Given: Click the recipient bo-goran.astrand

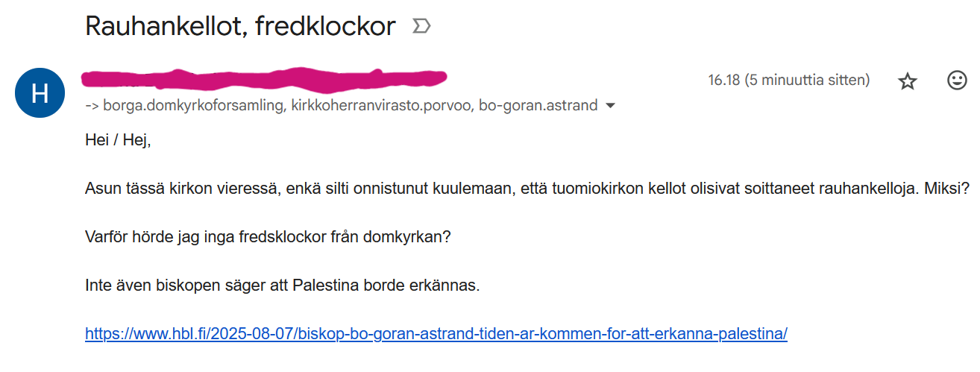Looking at the screenshot, I should point(538,105).
